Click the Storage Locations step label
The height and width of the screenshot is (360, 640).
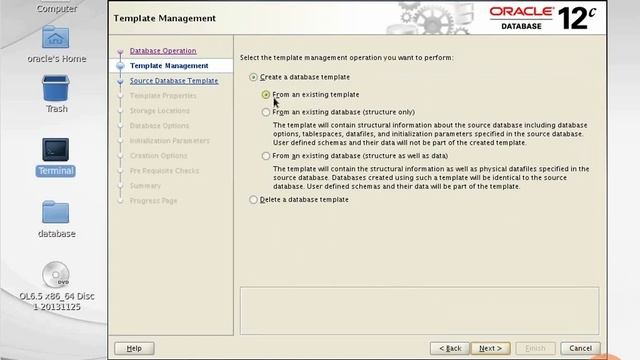[160, 111]
